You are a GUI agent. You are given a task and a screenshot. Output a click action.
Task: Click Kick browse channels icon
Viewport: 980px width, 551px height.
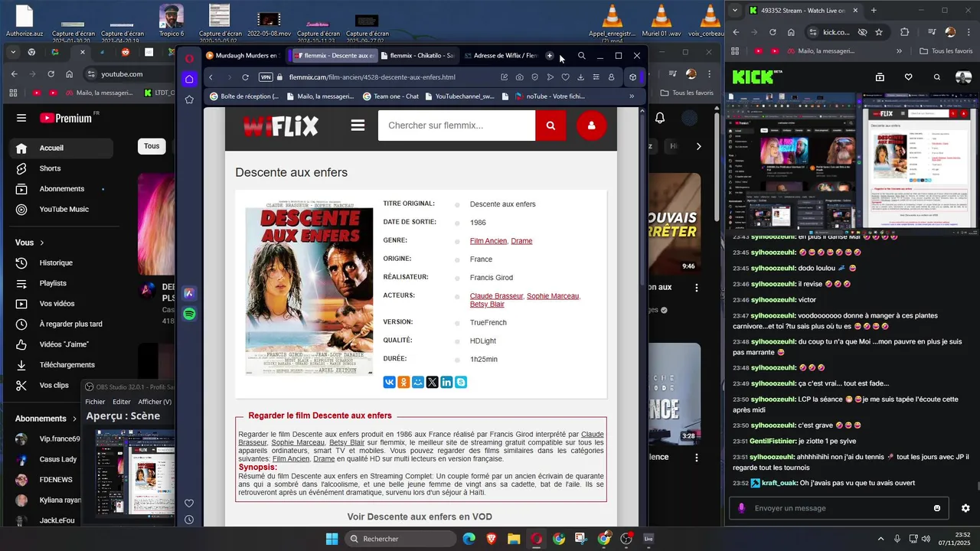880,77
